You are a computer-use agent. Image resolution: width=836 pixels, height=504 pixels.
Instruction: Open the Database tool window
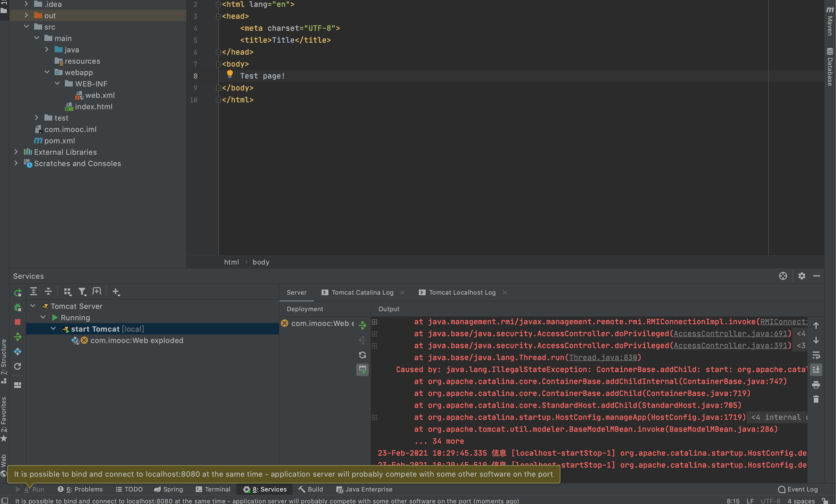tap(830, 67)
